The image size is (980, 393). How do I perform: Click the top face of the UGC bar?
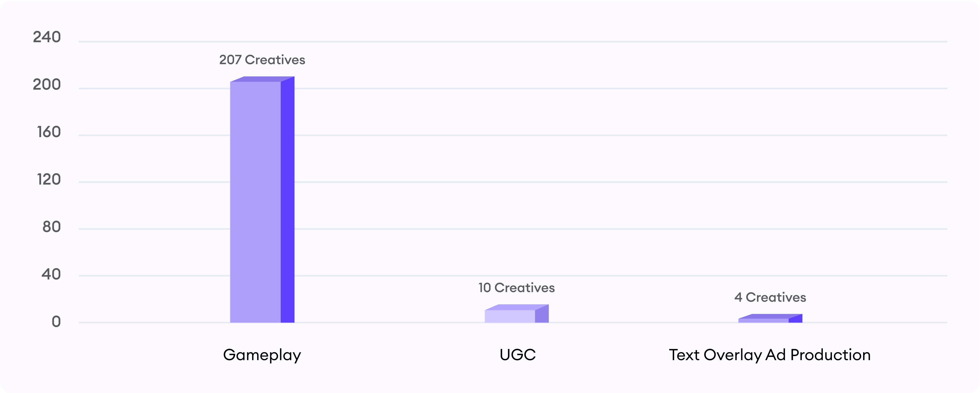517,307
